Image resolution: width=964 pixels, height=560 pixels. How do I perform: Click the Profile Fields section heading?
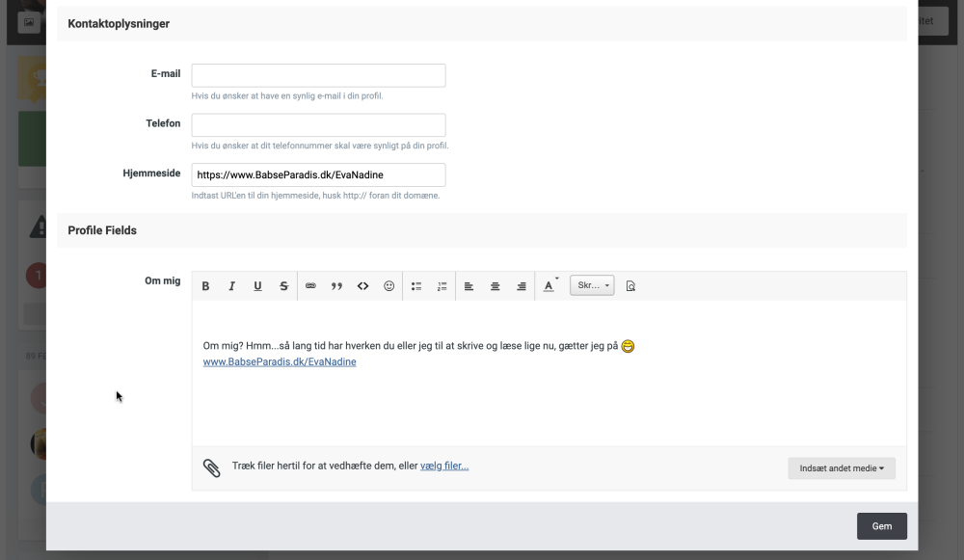point(102,230)
